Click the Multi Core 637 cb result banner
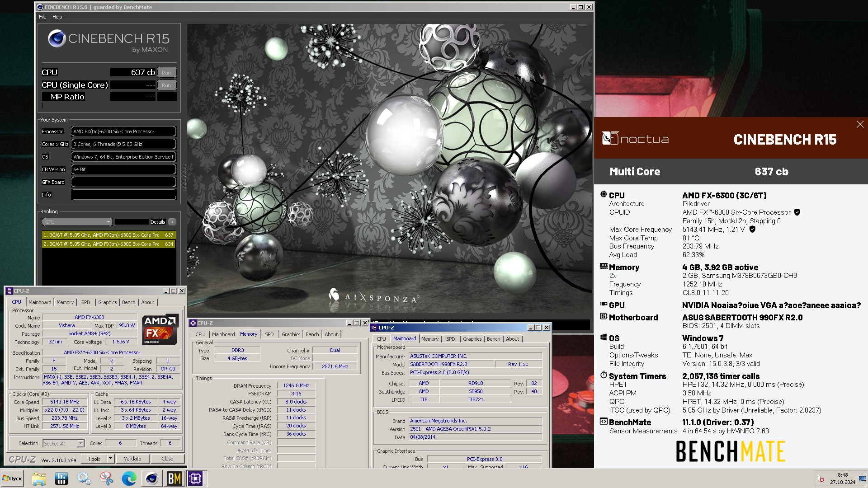This screenshot has width=868, height=488. click(731, 172)
